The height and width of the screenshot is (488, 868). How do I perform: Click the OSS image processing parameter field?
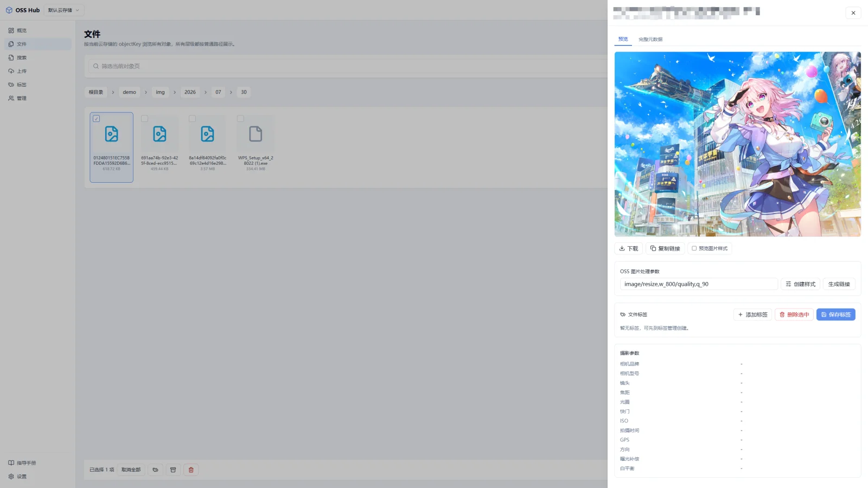pos(699,284)
